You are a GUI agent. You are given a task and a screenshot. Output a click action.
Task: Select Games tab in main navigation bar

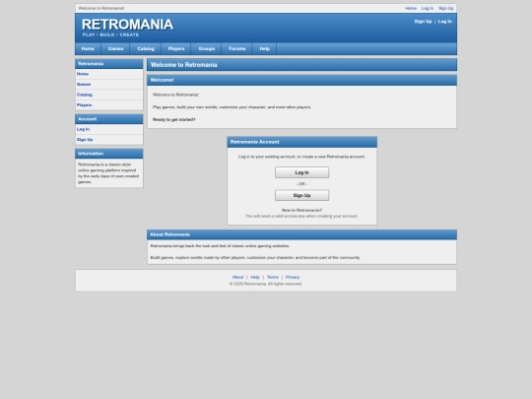point(115,48)
